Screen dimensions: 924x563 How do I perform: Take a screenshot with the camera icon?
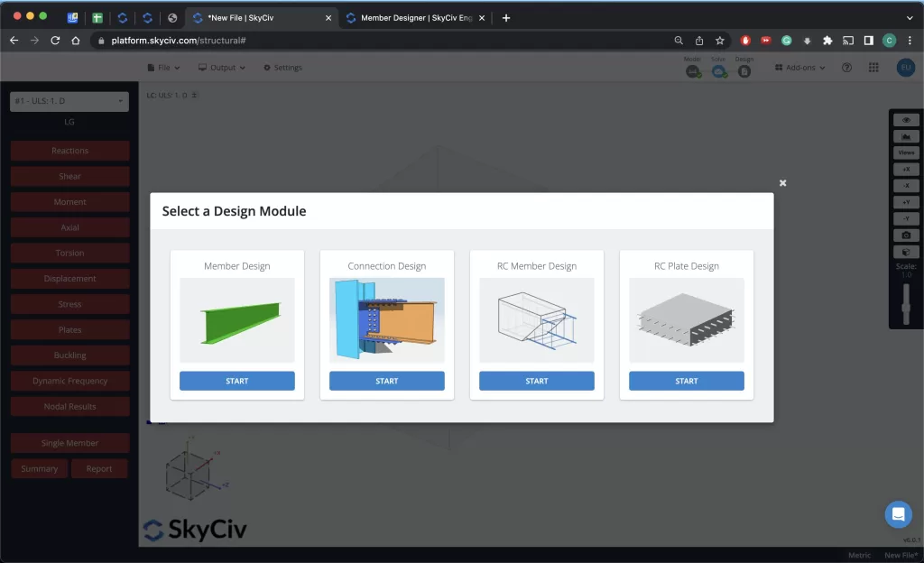tap(906, 235)
